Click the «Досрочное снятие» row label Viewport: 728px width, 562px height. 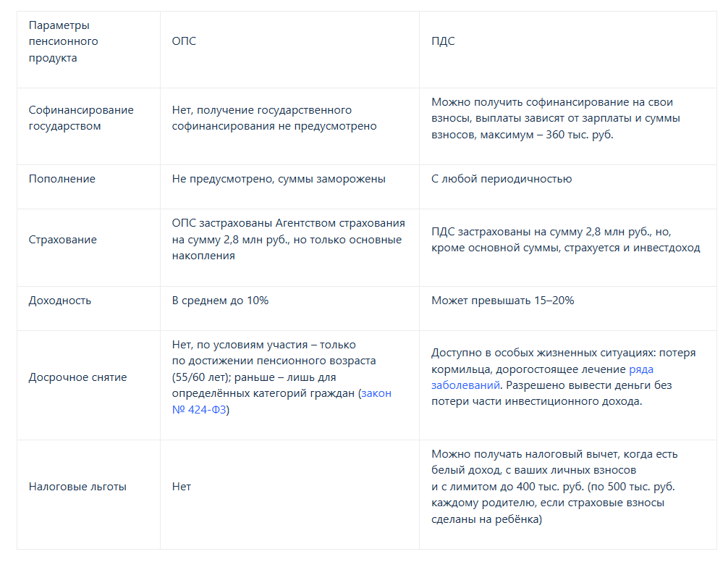[x=77, y=377]
